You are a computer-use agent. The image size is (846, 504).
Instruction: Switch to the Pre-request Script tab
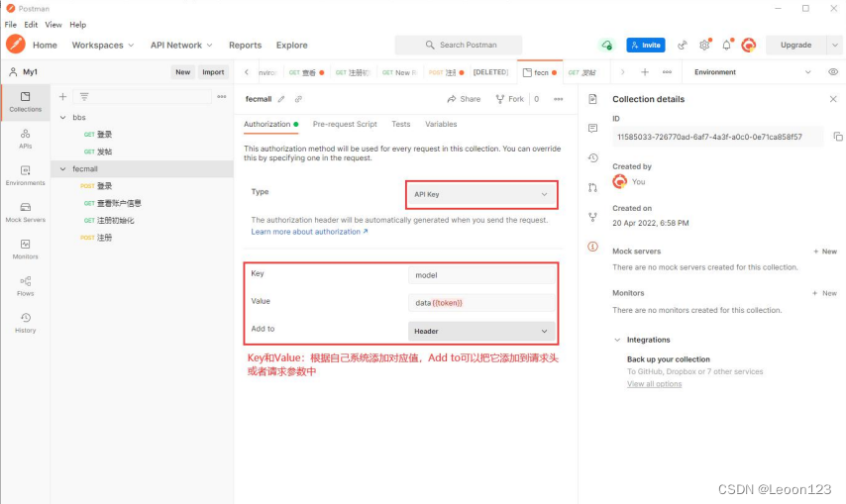(x=345, y=124)
